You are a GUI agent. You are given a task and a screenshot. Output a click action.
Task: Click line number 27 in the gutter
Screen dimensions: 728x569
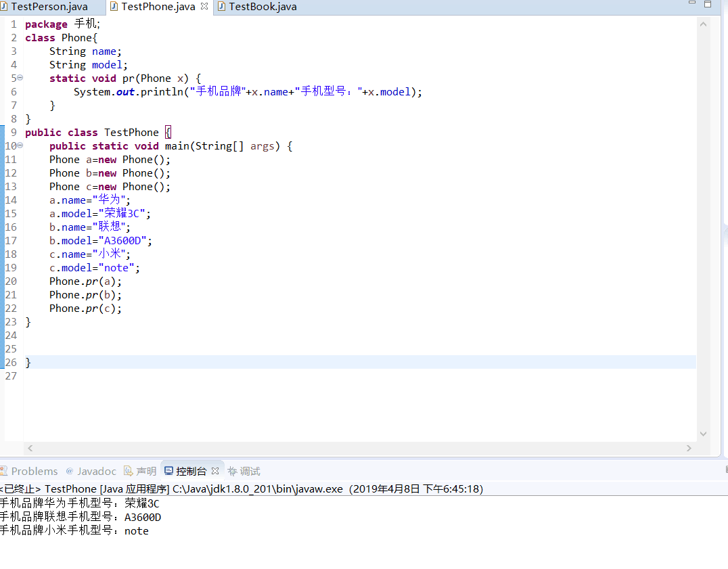click(x=11, y=376)
